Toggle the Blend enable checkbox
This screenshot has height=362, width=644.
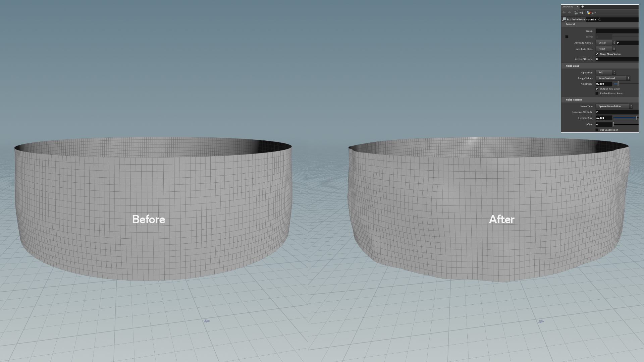(567, 37)
